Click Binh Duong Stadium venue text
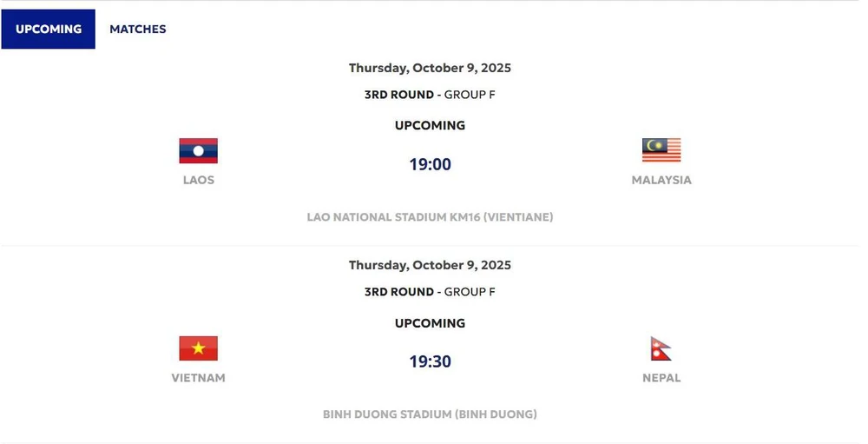This screenshot has height=444, width=868. tap(430, 414)
